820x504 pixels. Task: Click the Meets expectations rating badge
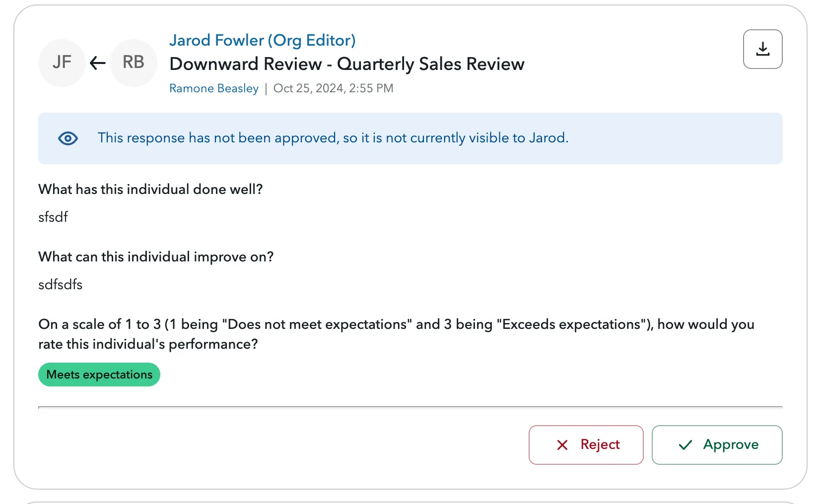pos(99,375)
